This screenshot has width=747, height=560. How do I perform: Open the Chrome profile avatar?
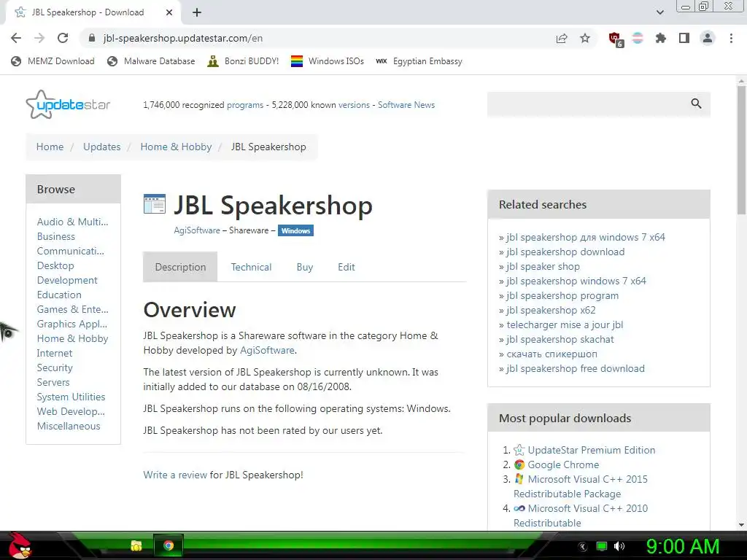tap(708, 38)
